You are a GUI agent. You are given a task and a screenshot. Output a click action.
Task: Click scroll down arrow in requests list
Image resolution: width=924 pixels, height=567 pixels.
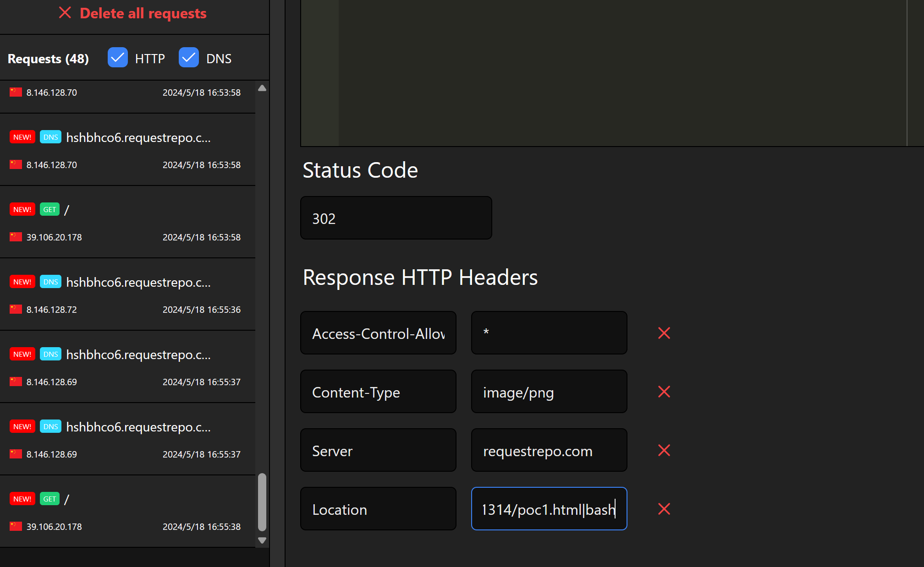pyautogui.click(x=262, y=540)
